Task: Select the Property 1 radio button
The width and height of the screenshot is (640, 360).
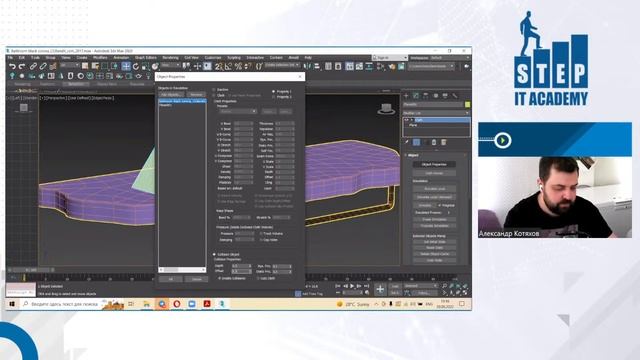Action: click(273, 91)
